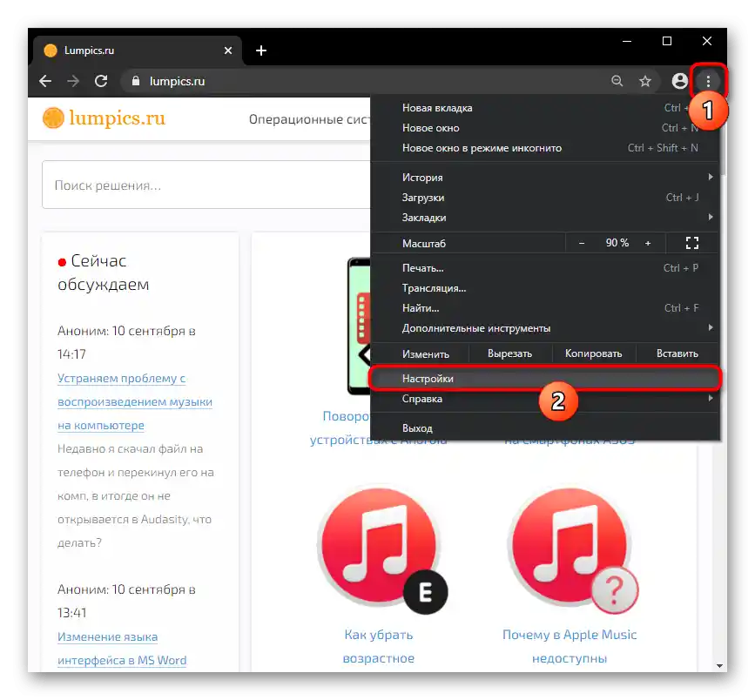Click the lumpics.ru site logo
The image size is (755, 700).
104,118
